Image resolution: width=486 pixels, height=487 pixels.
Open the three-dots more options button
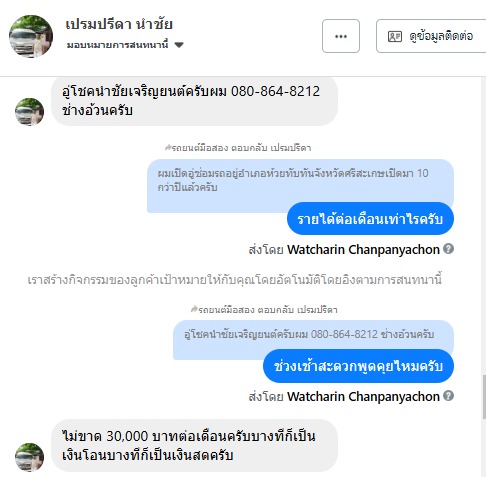point(341,36)
